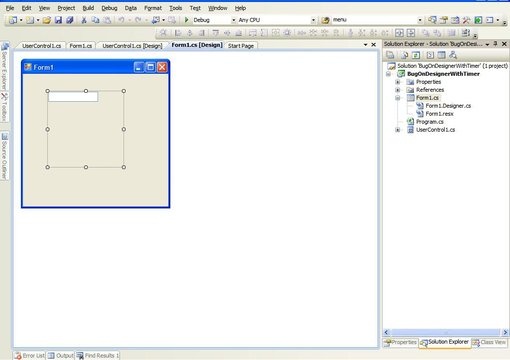Expand the UserControl1.cs node in Solution Explorer
510x360 pixels.
coord(397,130)
